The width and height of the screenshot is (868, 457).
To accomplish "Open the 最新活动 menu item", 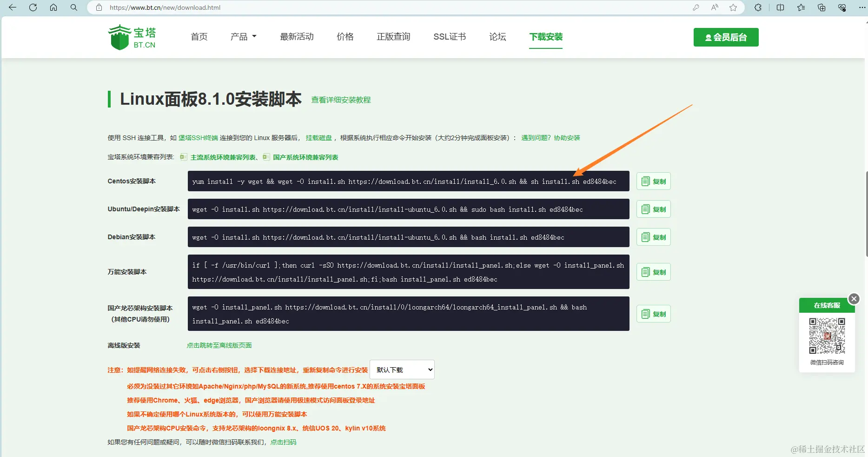I will [x=297, y=37].
